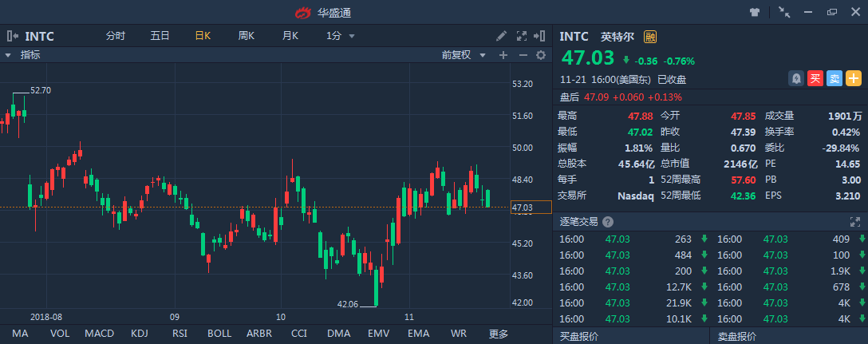Enable the DMA indicator
Image resolution: width=868 pixels, height=344 pixels.
[x=339, y=334]
